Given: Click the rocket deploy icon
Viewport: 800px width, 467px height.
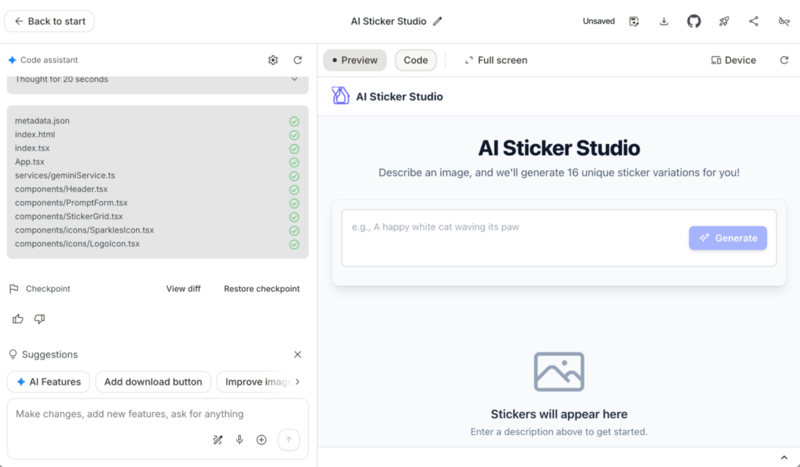Looking at the screenshot, I should pos(724,21).
